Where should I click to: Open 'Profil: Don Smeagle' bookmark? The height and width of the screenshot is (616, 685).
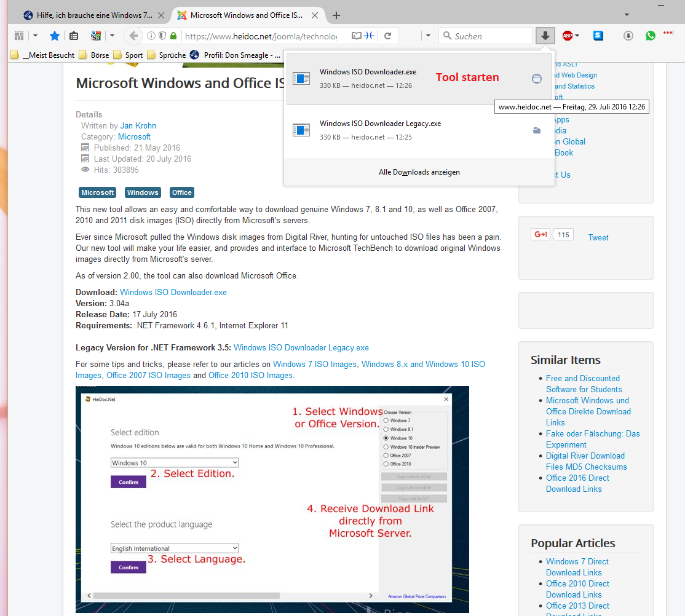tap(236, 55)
